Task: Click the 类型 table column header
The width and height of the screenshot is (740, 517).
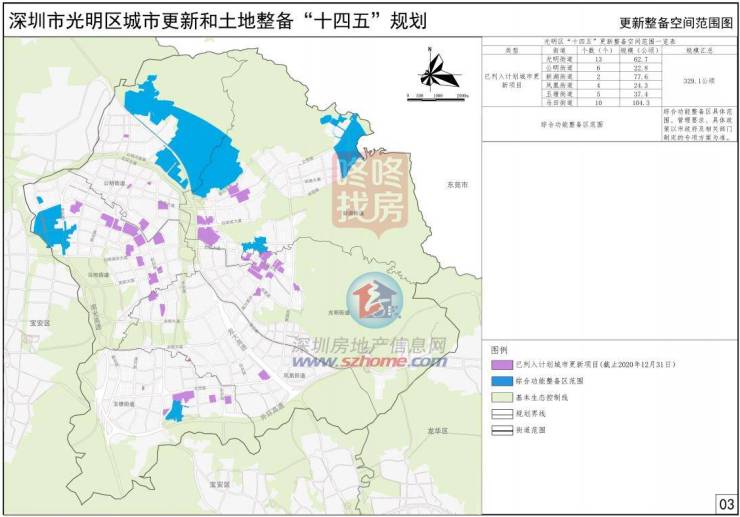Action: tap(512, 51)
